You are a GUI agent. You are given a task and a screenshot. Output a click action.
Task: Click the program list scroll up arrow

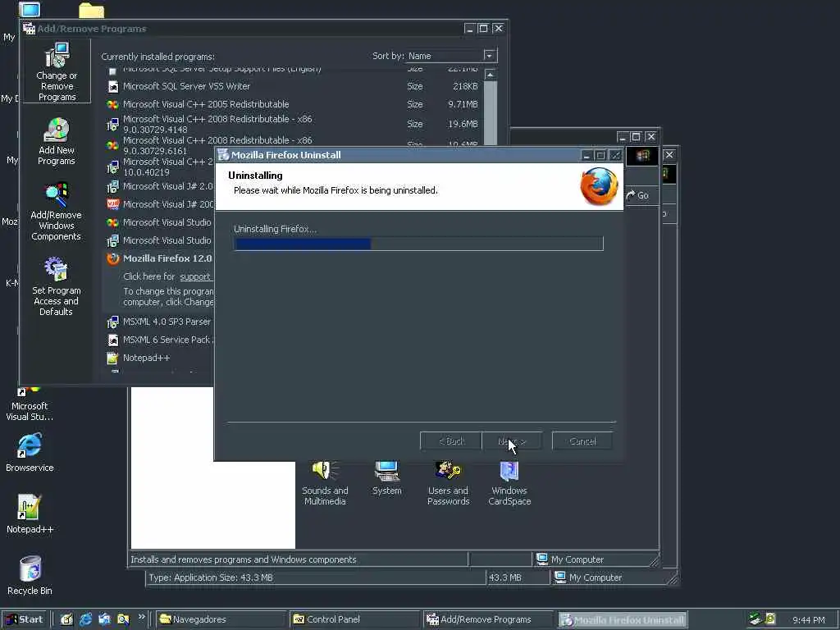[490, 75]
